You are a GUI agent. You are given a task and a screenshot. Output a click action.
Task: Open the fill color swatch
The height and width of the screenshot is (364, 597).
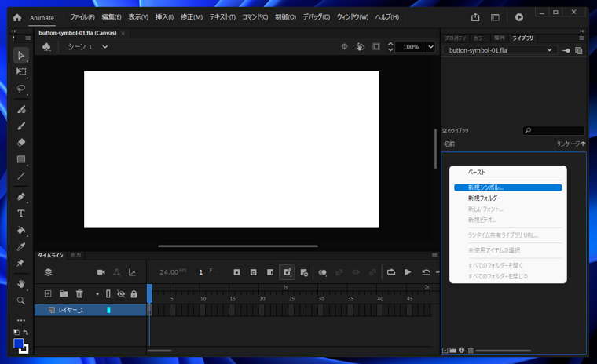18,343
